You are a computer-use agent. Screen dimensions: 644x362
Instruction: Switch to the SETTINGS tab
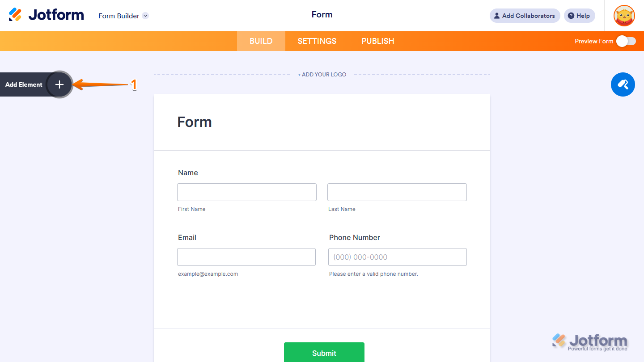click(317, 41)
